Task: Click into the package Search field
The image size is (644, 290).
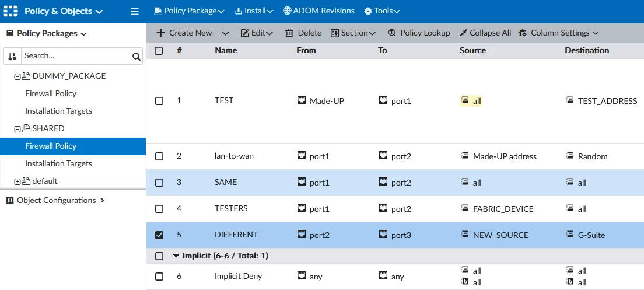Action: point(76,56)
